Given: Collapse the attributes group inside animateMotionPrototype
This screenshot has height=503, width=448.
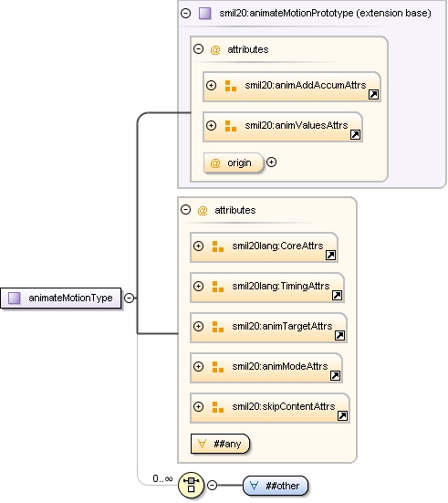Looking at the screenshot, I should 199,49.
